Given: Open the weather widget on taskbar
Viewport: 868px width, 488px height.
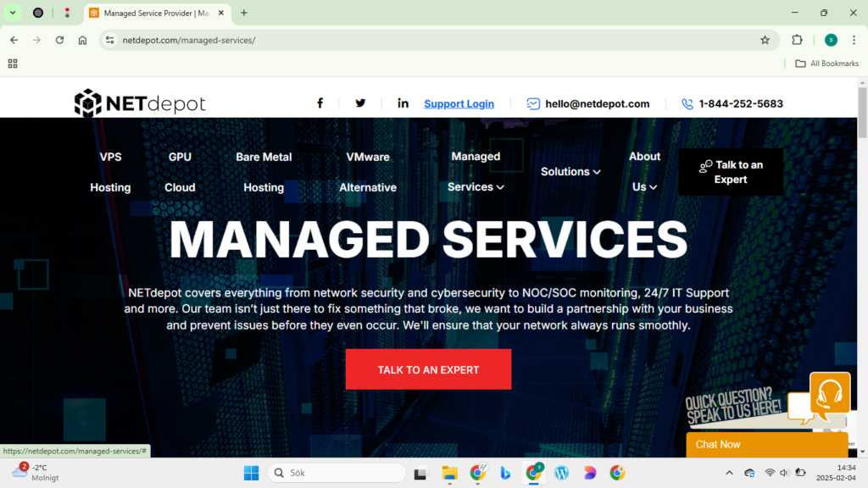Looking at the screenshot, I should [x=36, y=473].
